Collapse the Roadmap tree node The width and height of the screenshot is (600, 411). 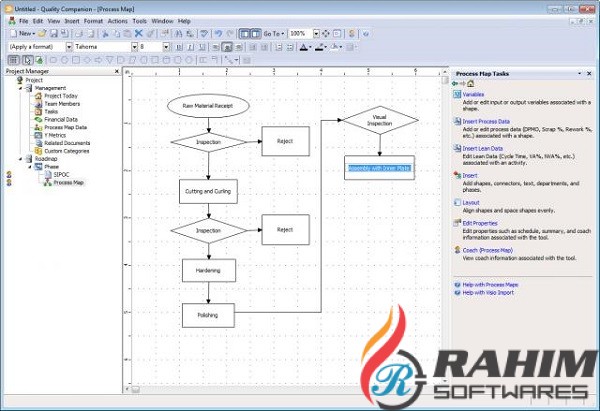pos(21,159)
